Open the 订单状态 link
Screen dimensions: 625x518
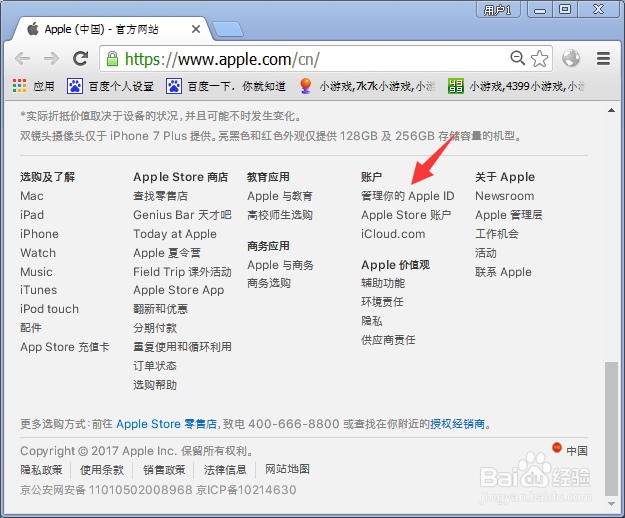pos(155,366)
